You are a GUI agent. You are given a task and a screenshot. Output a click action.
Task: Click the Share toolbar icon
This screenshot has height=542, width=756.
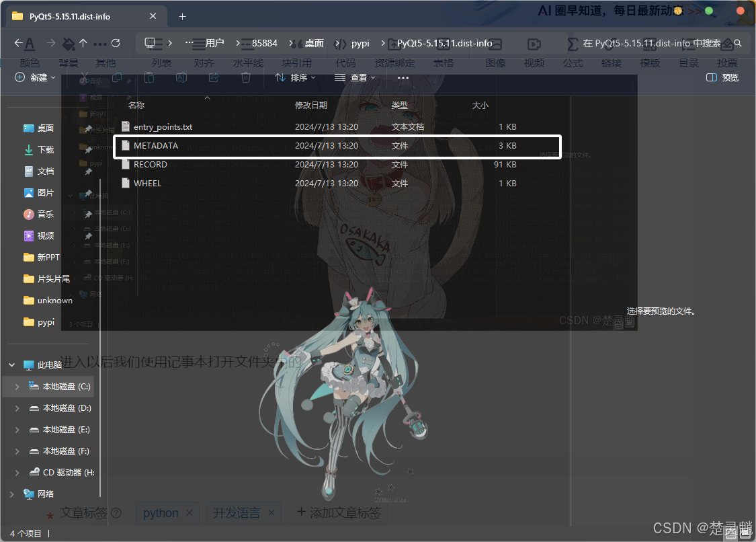(214, 77)
